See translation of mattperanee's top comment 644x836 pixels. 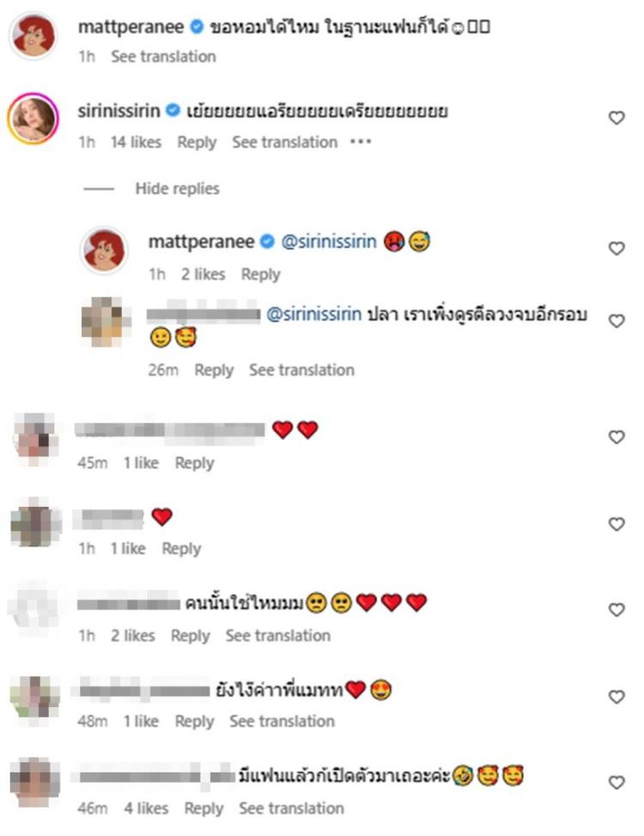coord(163,57)
